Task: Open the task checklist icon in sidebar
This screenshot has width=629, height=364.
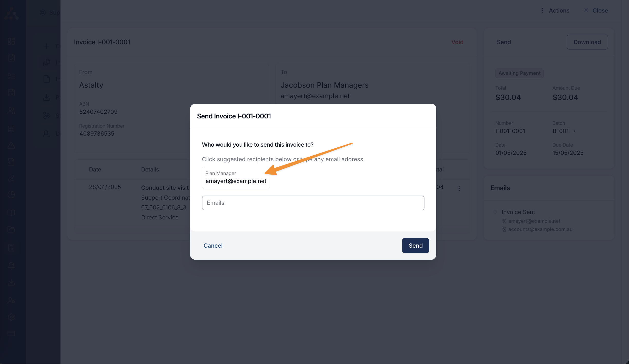Action: pos(11,76)
